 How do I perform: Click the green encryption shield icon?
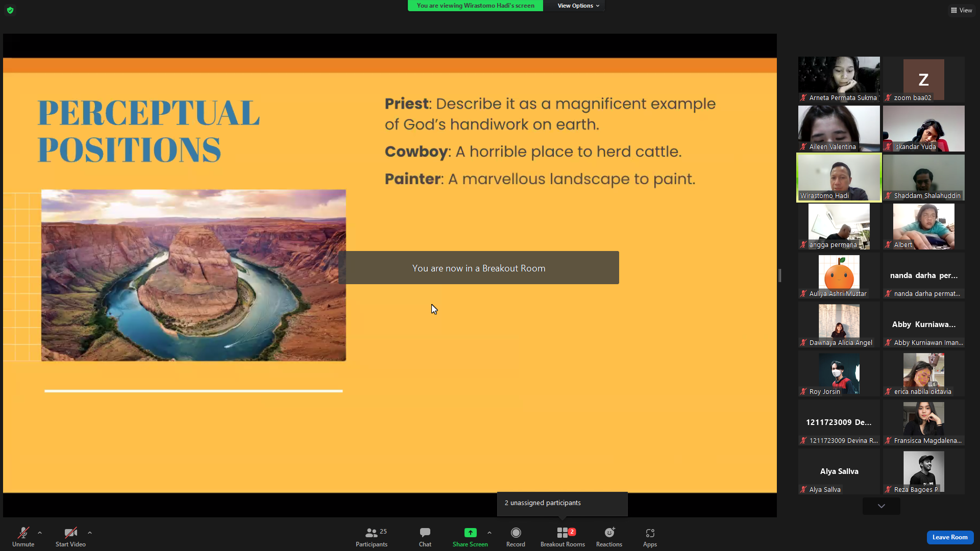tap(10, 10)
